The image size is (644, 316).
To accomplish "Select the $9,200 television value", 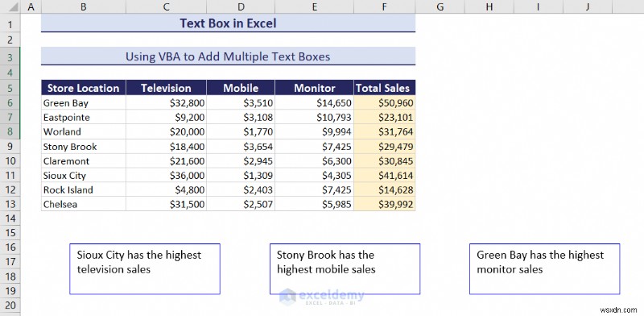I will [x=166, y=117].
